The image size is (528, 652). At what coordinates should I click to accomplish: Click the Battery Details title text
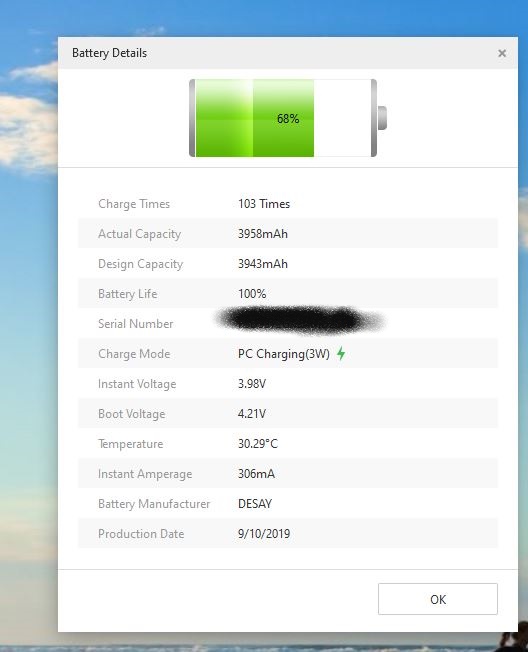(109, 53)
